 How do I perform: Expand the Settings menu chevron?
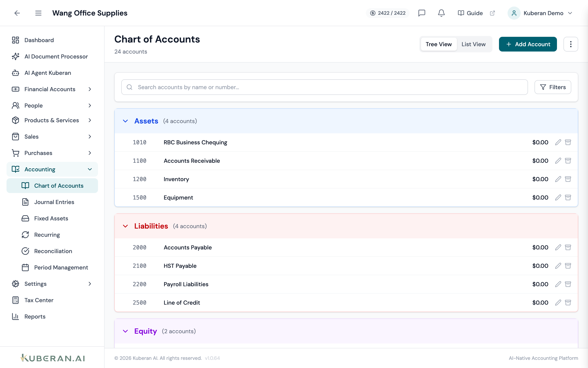click(90, 284)
